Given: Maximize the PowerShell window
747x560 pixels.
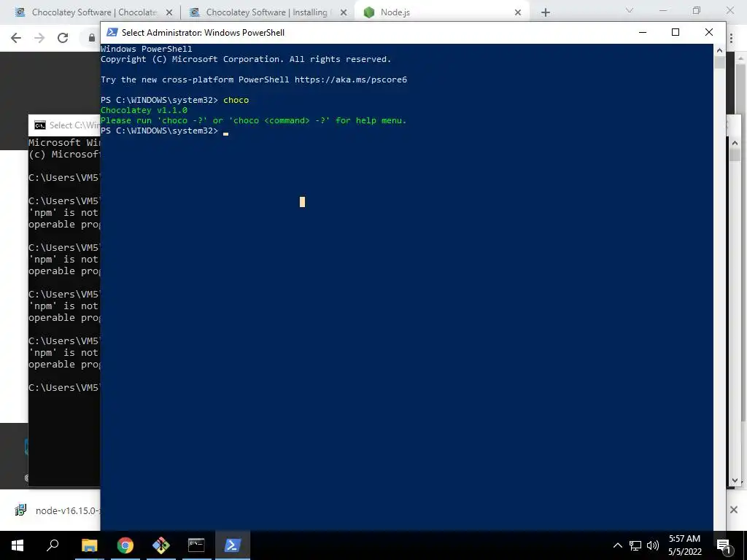Looking at the screenshot, I should (676, 32).
